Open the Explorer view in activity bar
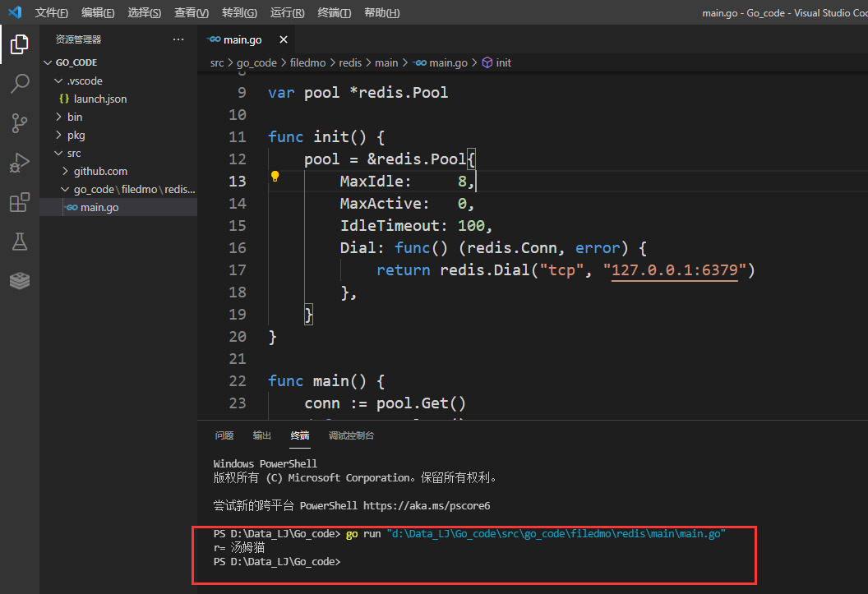 coord(20,44)
